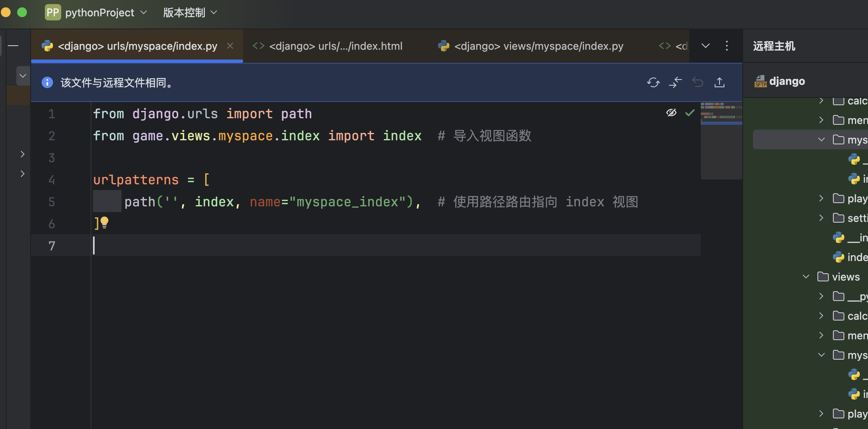Select the partially visible fourth editor tab

(x=673, y=46)
